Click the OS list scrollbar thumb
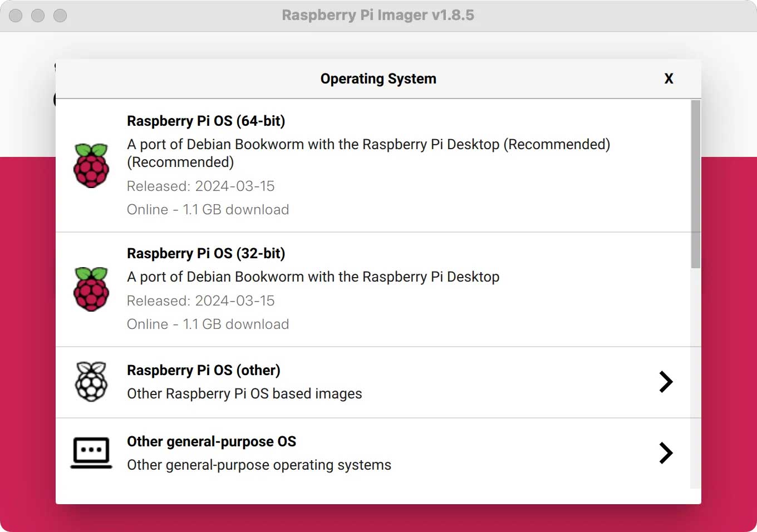 pos(696,184)
